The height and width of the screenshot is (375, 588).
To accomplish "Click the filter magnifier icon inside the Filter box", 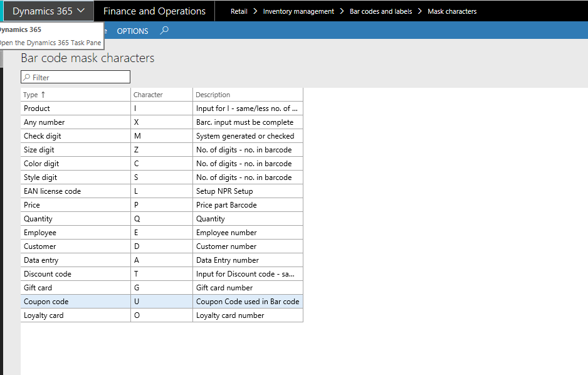I will pyautogui.click(x=26, y=77).
